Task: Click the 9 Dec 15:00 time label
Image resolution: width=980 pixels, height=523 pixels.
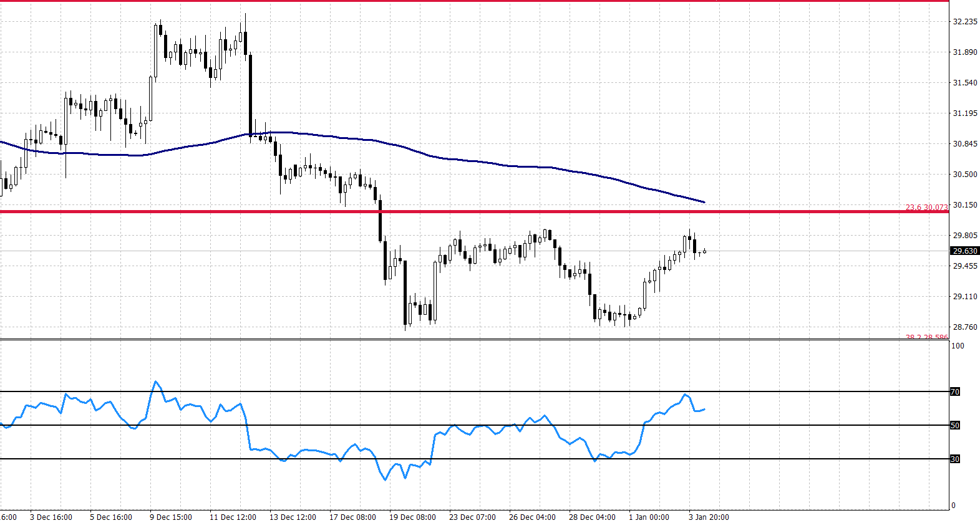Action: coord(171,517)
